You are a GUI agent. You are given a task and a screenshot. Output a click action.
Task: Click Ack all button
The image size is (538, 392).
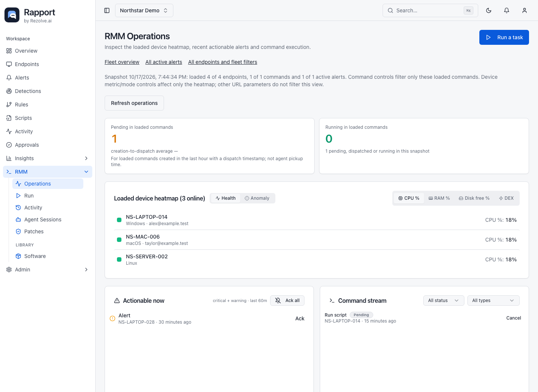(287, 301)
